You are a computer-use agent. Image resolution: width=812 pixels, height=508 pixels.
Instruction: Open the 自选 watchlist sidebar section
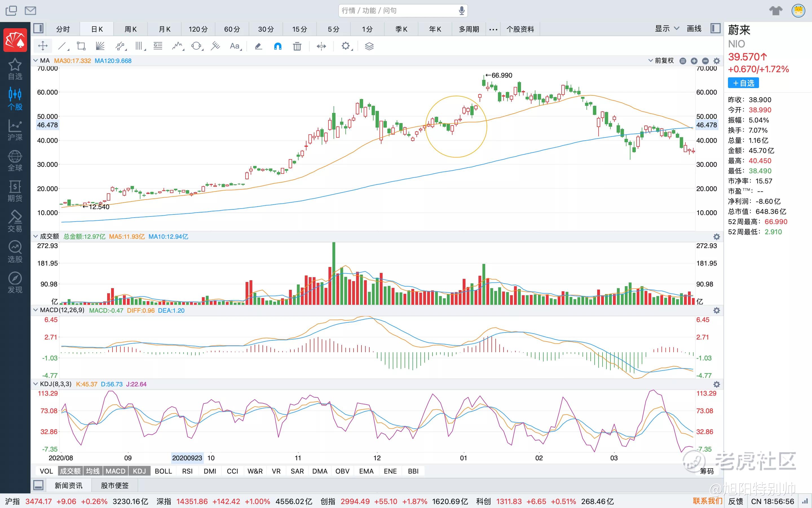15,69
